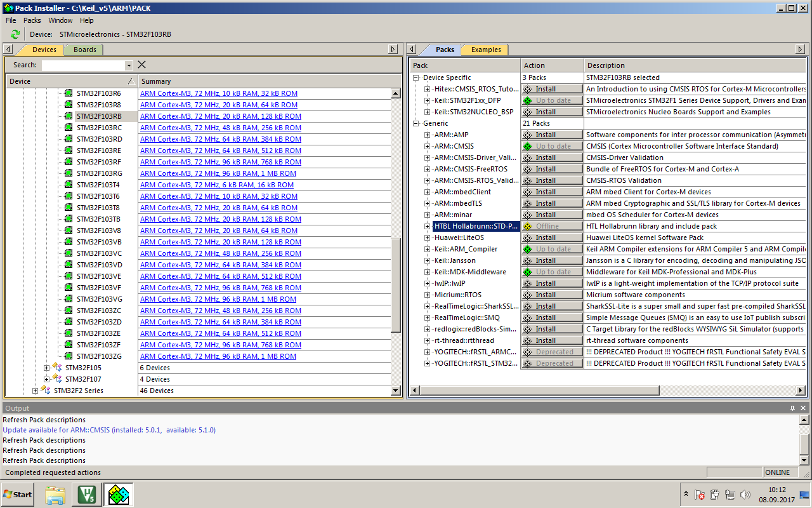
Task: Collapse the Device Specific group
Action: coord(416,77)
